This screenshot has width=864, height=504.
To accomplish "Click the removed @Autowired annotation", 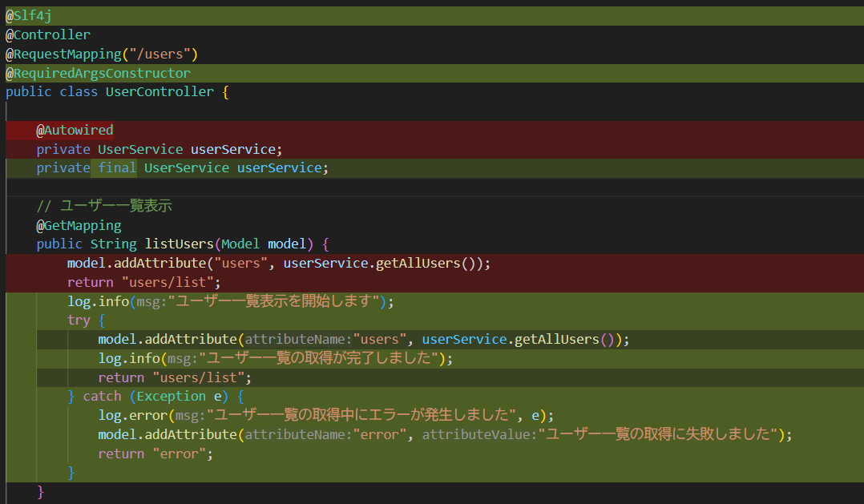I will click(x=75, y=131).
